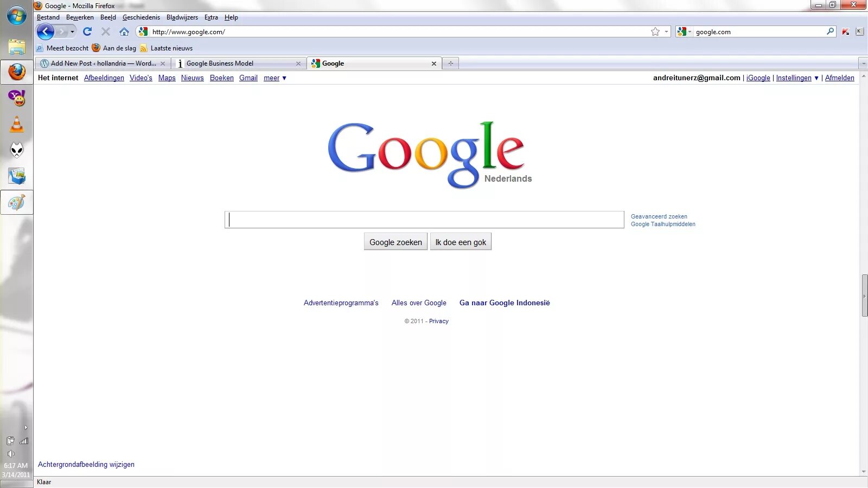Open Paint from the taskbar

pyautogui.click(x=17, y=203)
